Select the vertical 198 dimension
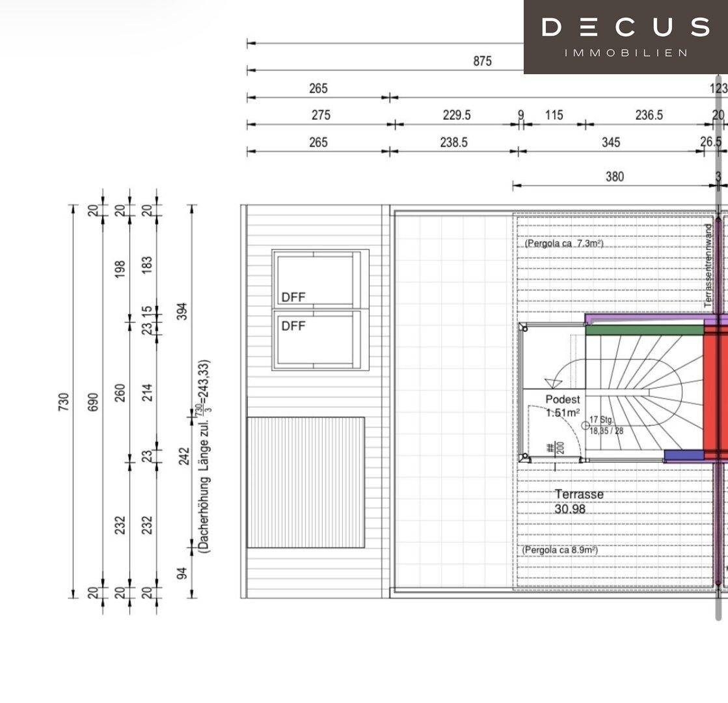 tap(120, 269)
